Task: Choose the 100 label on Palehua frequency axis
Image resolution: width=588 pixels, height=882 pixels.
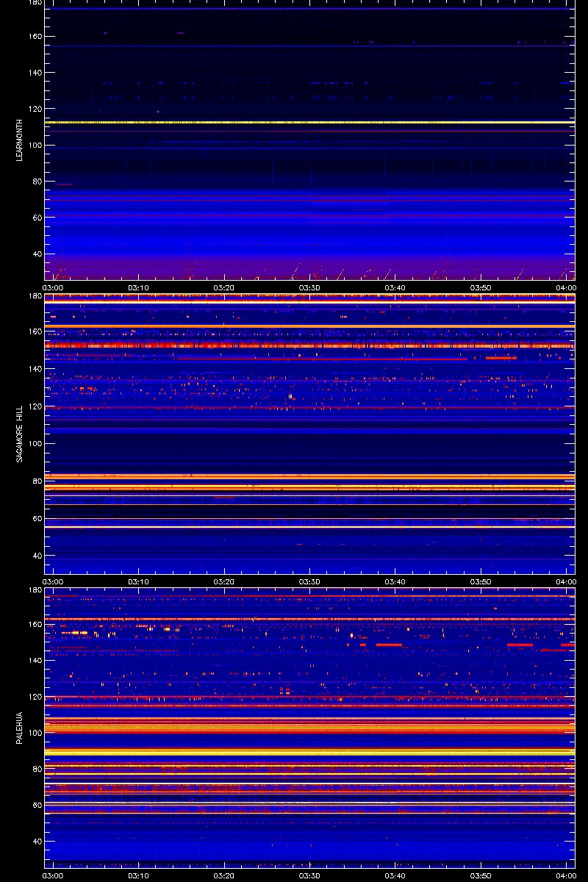Action: (x=34, y=734)
